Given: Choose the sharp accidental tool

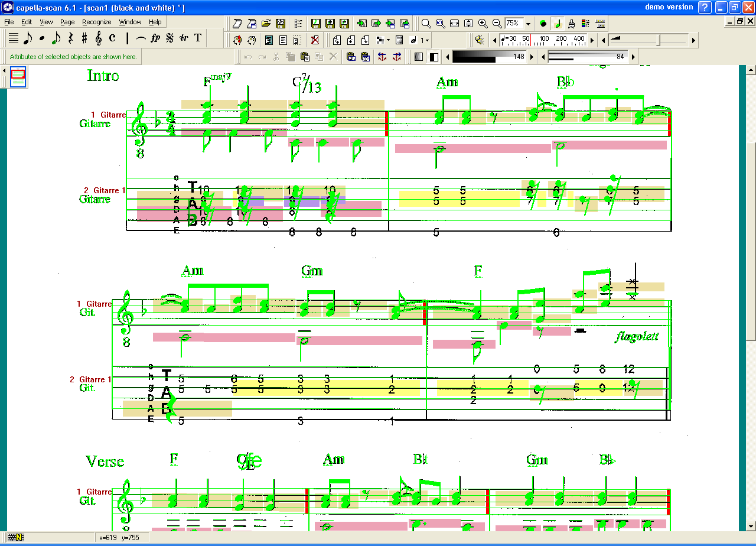Looking at the screenshot, I should (84, 38).
